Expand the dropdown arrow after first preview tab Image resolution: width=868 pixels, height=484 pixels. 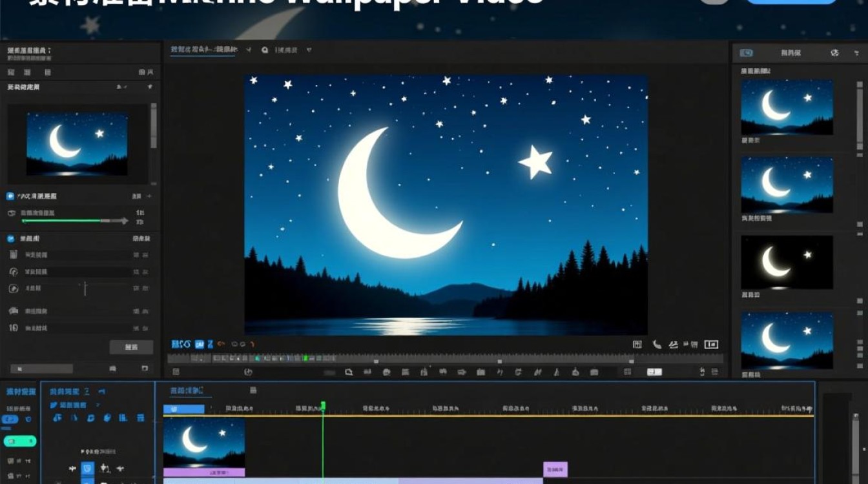[249, 50]
